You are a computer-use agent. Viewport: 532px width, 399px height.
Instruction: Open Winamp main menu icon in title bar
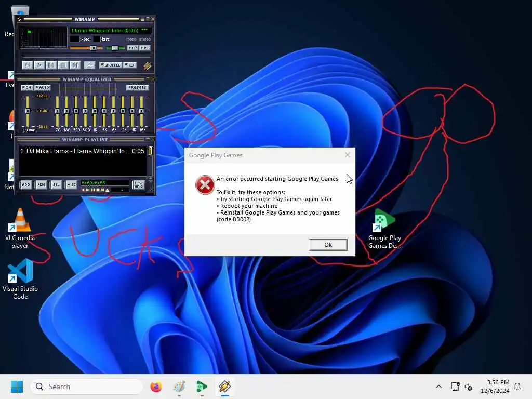pos(19,19)
